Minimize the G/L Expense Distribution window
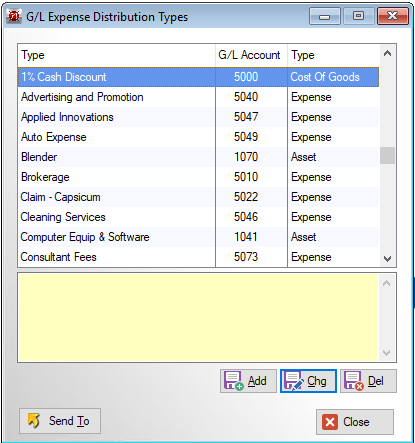This screenshot has width=415, height=443. click(325, 16)
